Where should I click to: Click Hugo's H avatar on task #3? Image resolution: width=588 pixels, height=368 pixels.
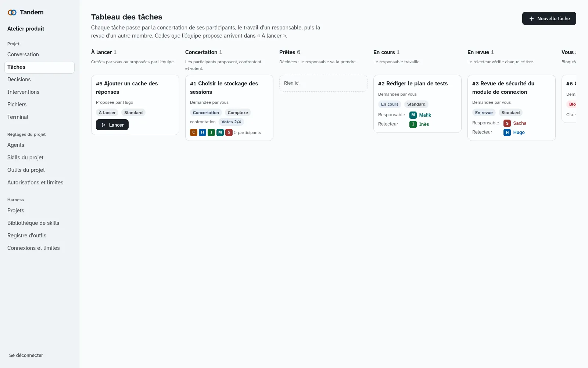pos(507,132)
